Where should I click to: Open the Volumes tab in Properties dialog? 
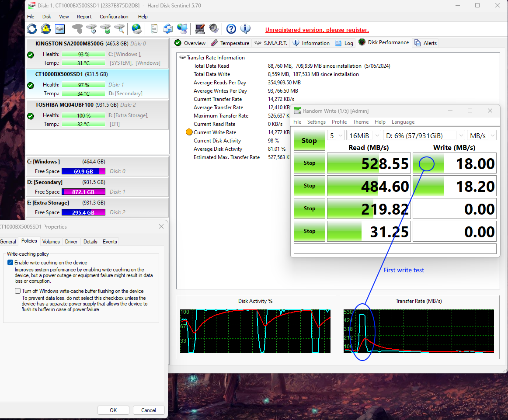[51, 242]
